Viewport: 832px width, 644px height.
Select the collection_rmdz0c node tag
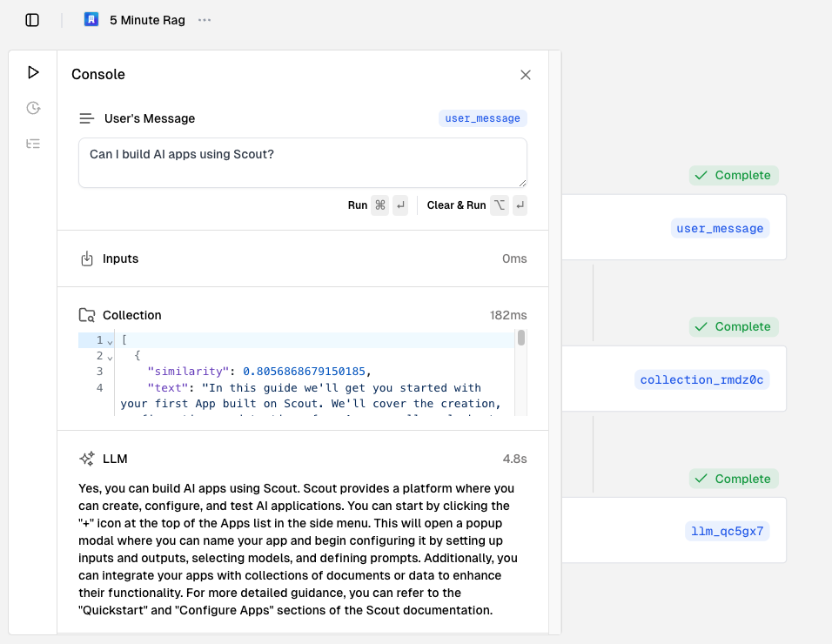tap(701, 379)
